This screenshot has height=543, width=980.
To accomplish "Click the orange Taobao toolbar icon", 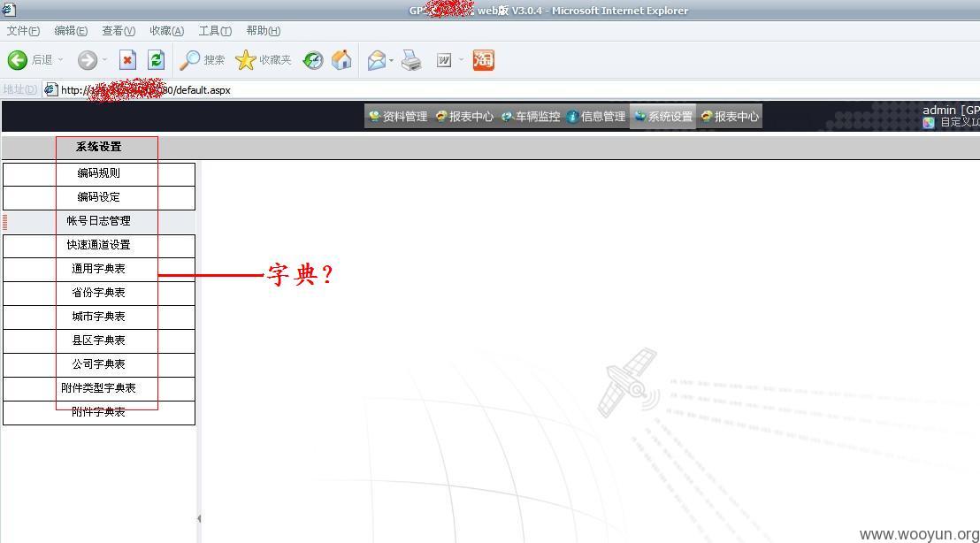I will 483,60.
